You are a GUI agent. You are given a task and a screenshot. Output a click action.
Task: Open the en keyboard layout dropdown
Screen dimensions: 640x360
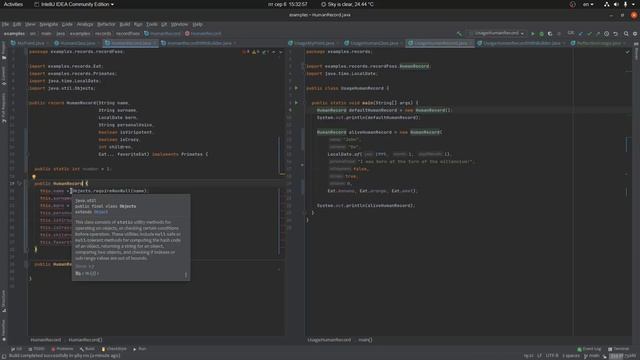[588, 4]
